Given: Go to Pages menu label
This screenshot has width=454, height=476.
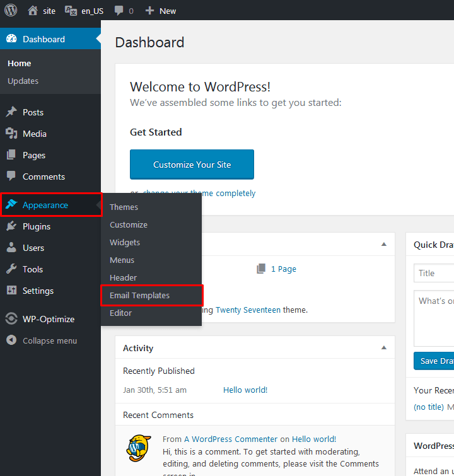Looking at the screenshot, I should 34,156.
